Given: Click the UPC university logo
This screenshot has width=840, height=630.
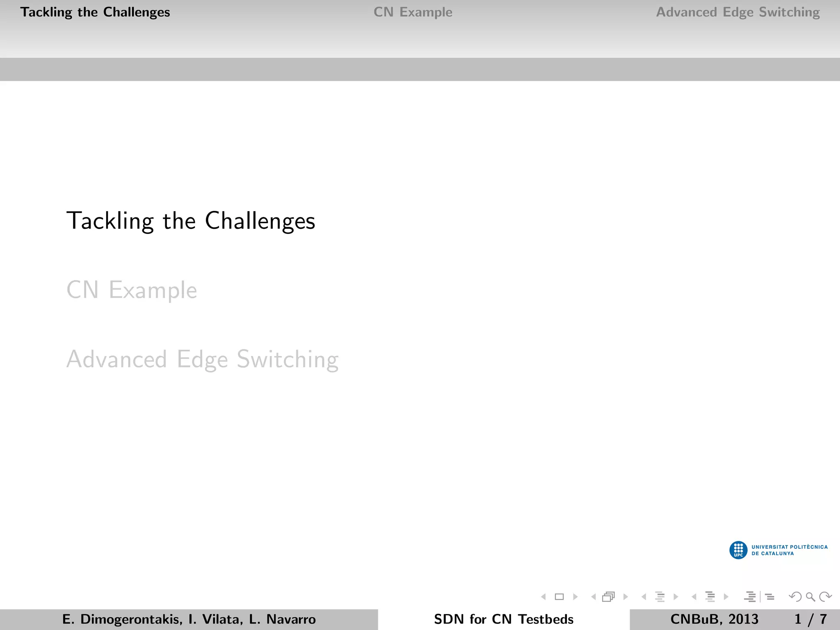Looking at the screenshot, I should 738,550.
